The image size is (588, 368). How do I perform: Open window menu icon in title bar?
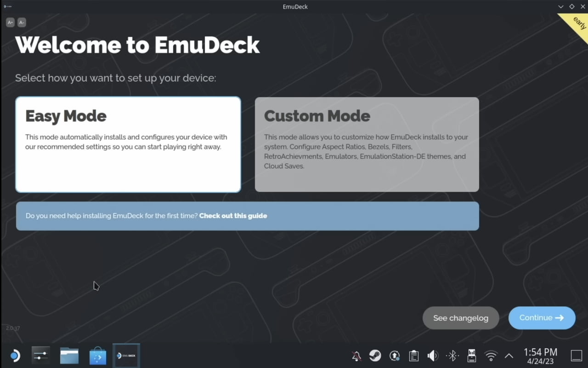pyautogui.click(x=7, y=6)
